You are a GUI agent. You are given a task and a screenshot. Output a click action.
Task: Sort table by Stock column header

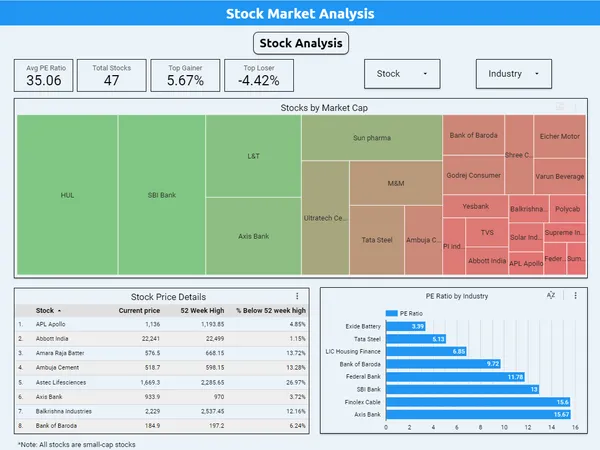tap(48, 310)
